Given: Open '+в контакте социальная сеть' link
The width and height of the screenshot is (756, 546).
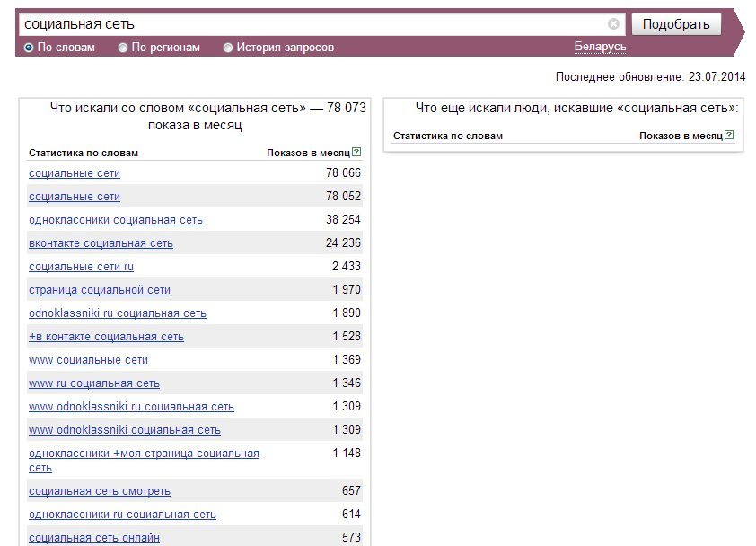Looking at the screenshot, I should (x=106, y=337).
